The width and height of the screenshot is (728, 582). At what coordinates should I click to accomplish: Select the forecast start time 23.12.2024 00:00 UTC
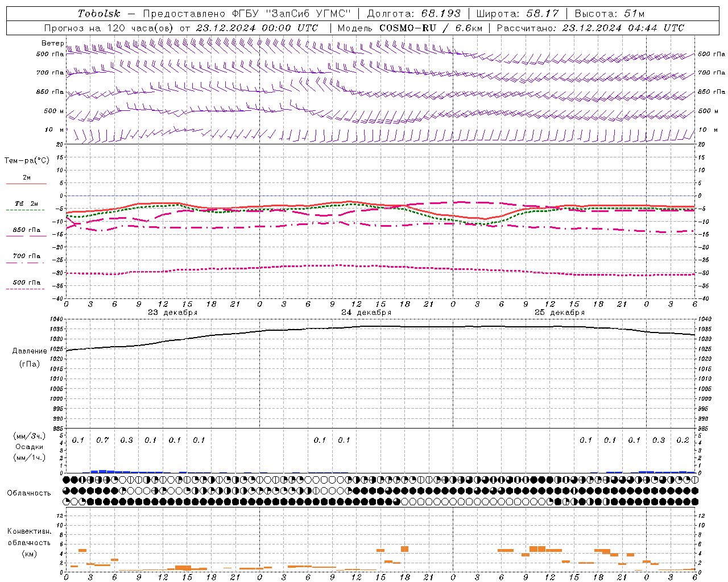tap(257, 28)
